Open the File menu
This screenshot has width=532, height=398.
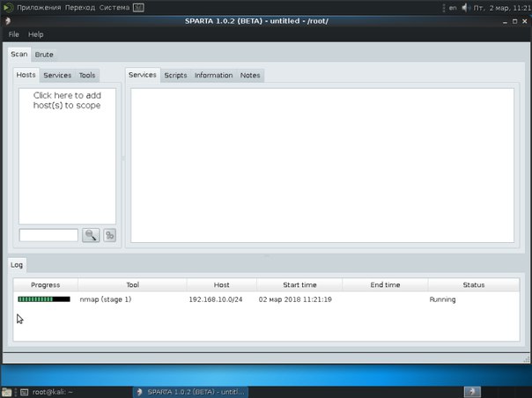13,34
